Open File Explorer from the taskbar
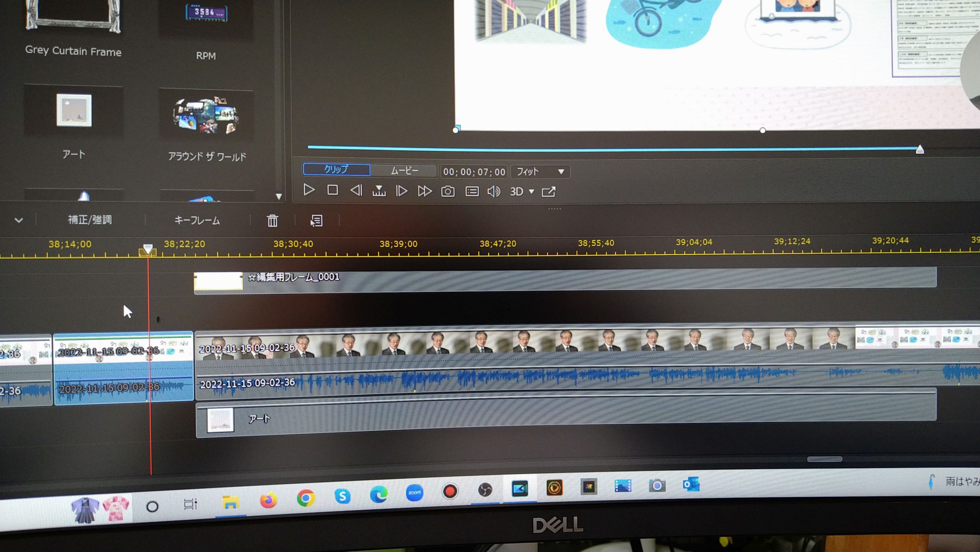The height and width of the screenshot is (552, 980). coord(230,502)
